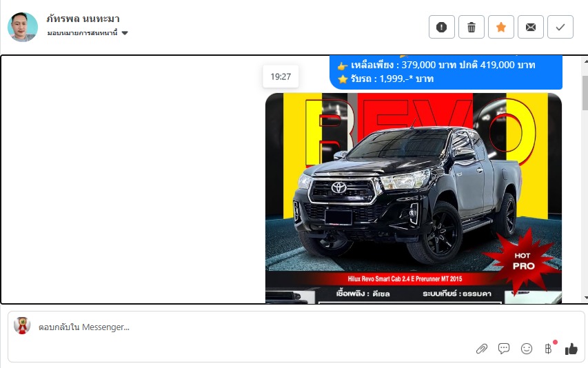
Task: Mark conversation unread with envelope icon
Action: tap(531, 27)
